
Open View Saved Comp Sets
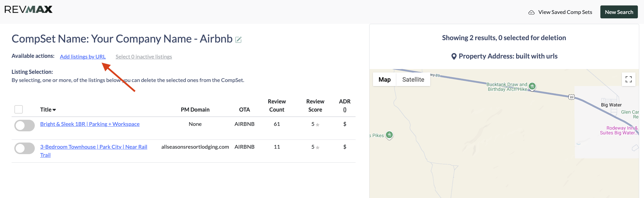click(x=565, y=12)
